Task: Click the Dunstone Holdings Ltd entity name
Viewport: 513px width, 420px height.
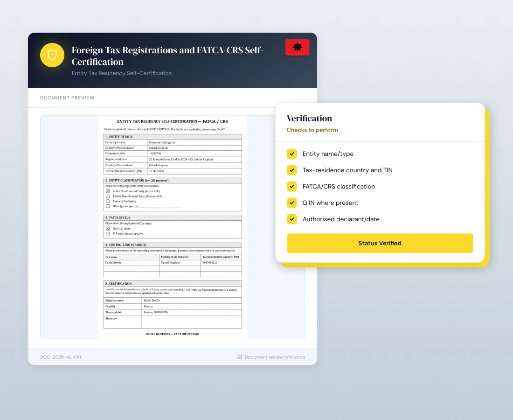Action: (x=162, y=142)
